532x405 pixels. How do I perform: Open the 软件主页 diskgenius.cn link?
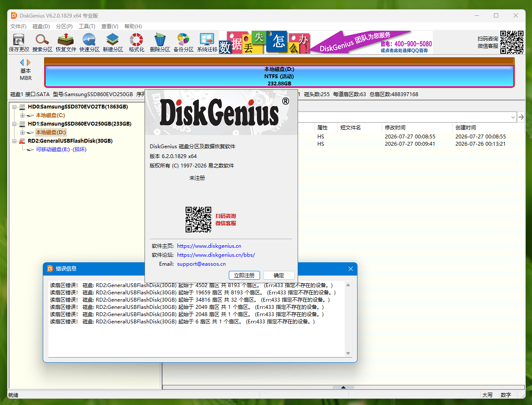[x=209, y=246]
